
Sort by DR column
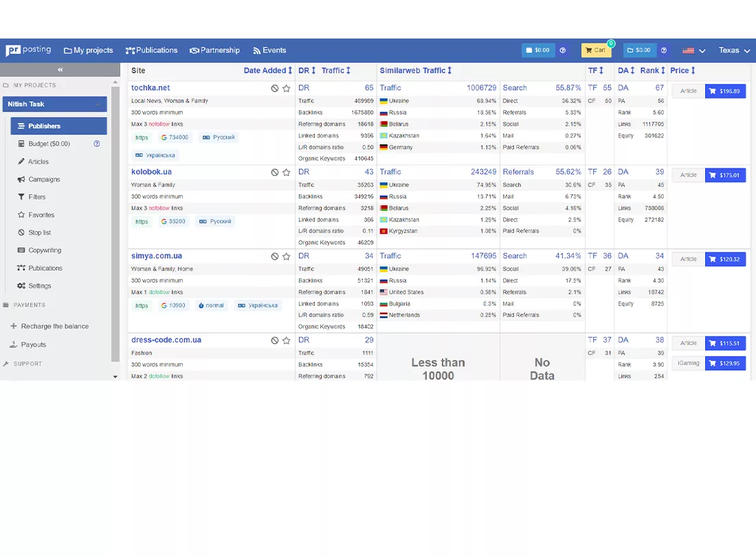(307, 70)
